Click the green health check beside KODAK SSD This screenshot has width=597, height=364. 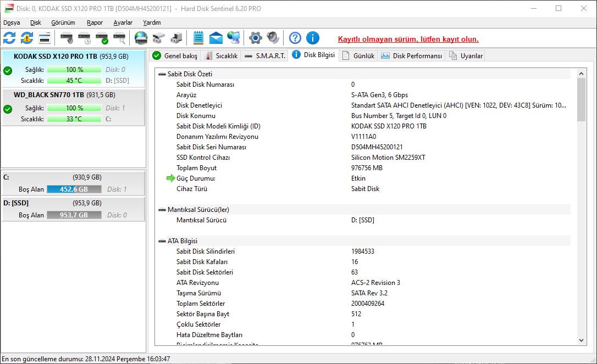(x=8, y=71)
